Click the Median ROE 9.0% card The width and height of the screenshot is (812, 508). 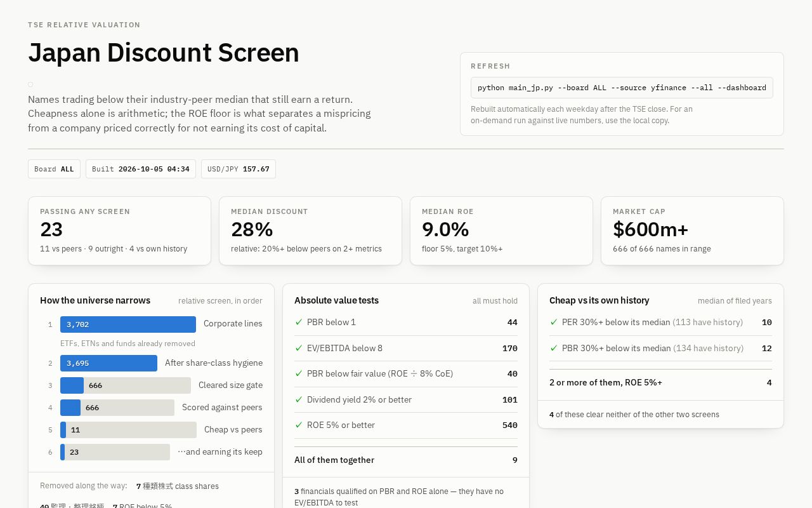[x=501, y=231]
